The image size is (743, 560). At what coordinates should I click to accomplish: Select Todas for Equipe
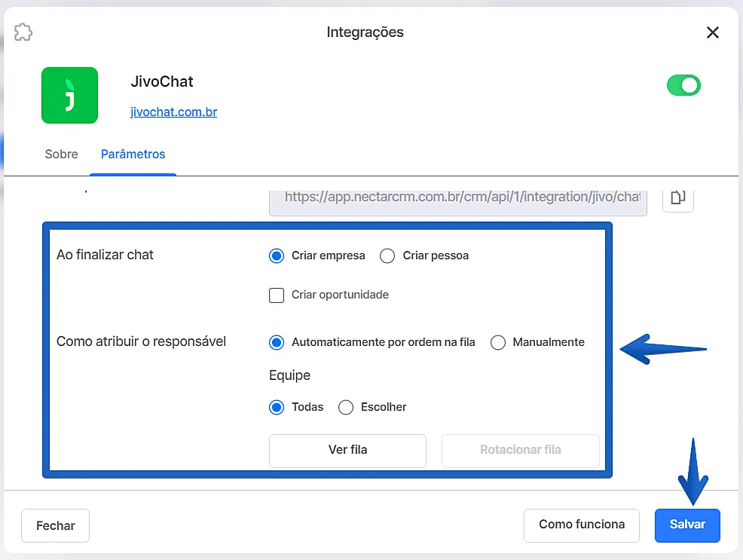point(277,407)
